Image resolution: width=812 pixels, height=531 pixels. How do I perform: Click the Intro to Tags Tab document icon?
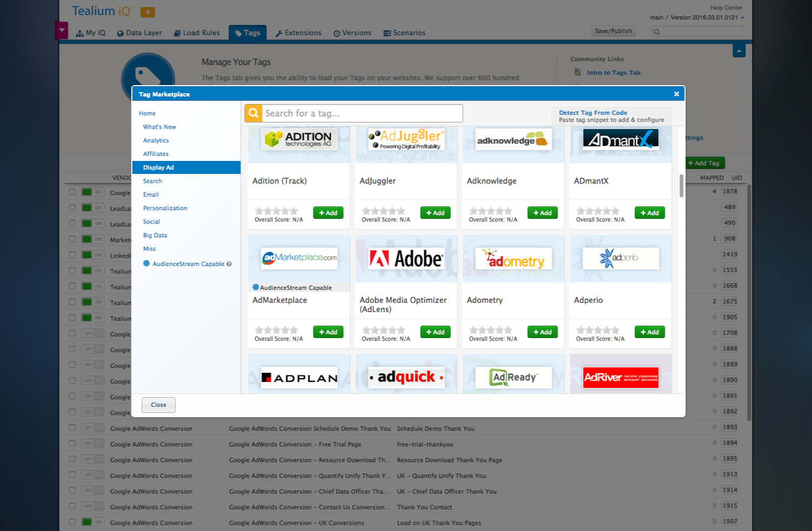[x=578, y=72]
